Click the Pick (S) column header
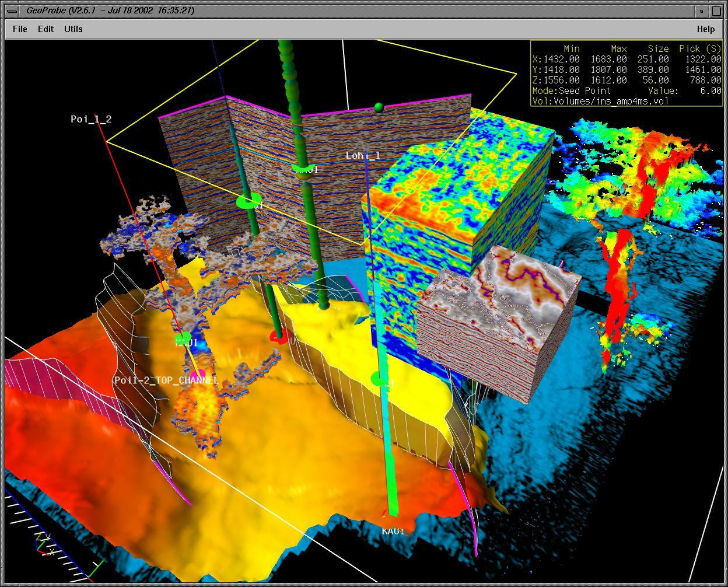 699,48
